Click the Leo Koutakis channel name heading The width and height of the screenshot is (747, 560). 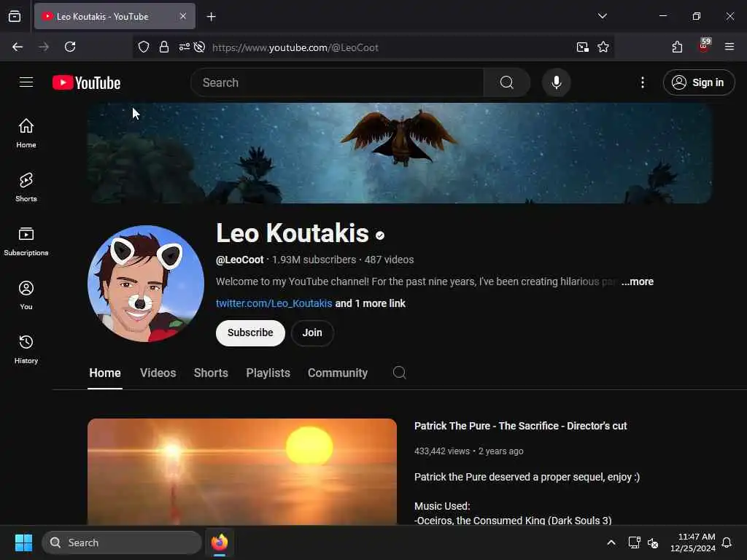(292, 233)
